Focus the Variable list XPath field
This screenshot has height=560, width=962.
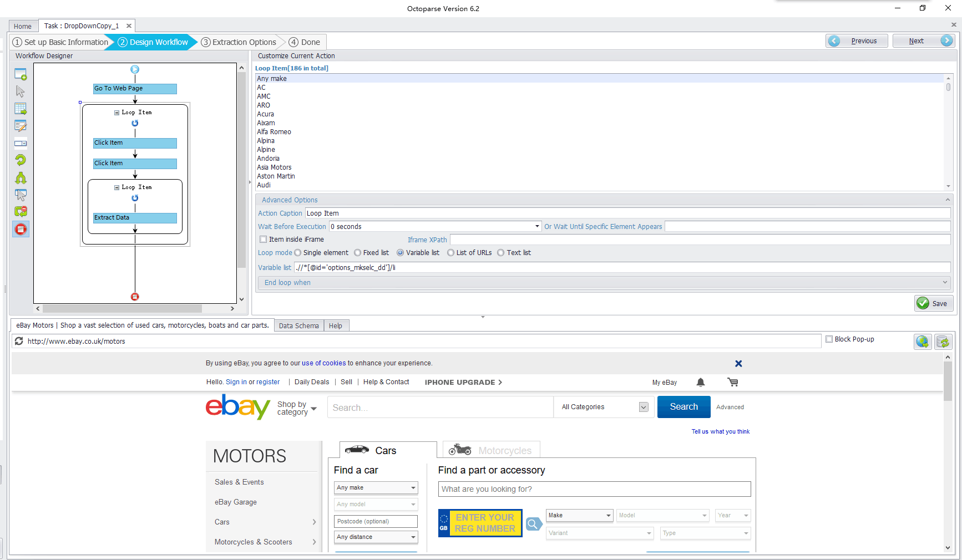(622, 268)
